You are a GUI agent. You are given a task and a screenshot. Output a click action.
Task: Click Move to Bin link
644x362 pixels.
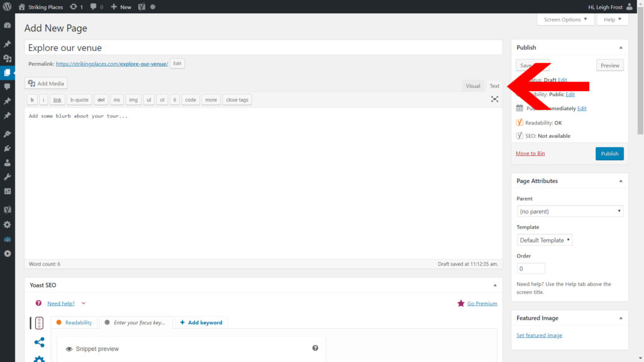click(x=530, y=153)
